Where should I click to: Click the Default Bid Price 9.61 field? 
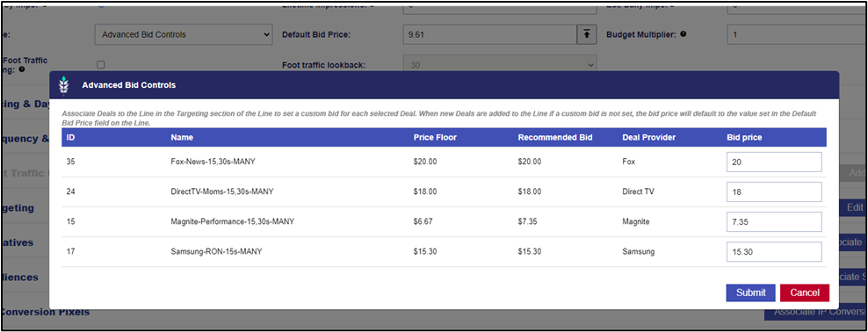pyautogui.click(x=489, y=34)
